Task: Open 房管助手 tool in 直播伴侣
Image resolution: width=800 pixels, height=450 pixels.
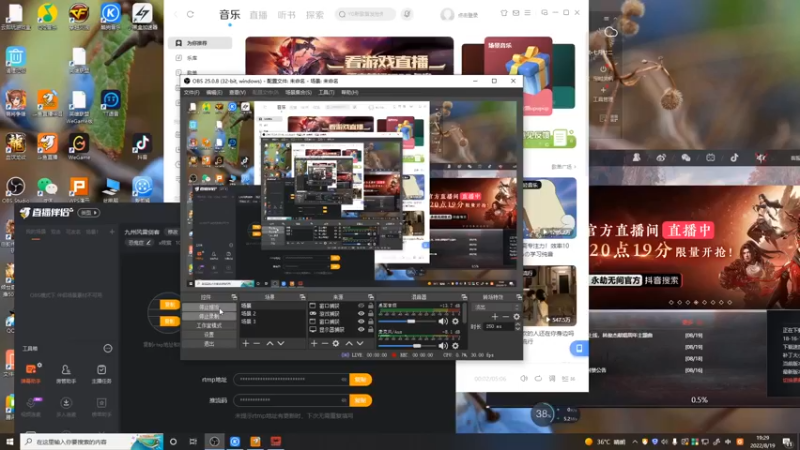Action: (66, 373)
